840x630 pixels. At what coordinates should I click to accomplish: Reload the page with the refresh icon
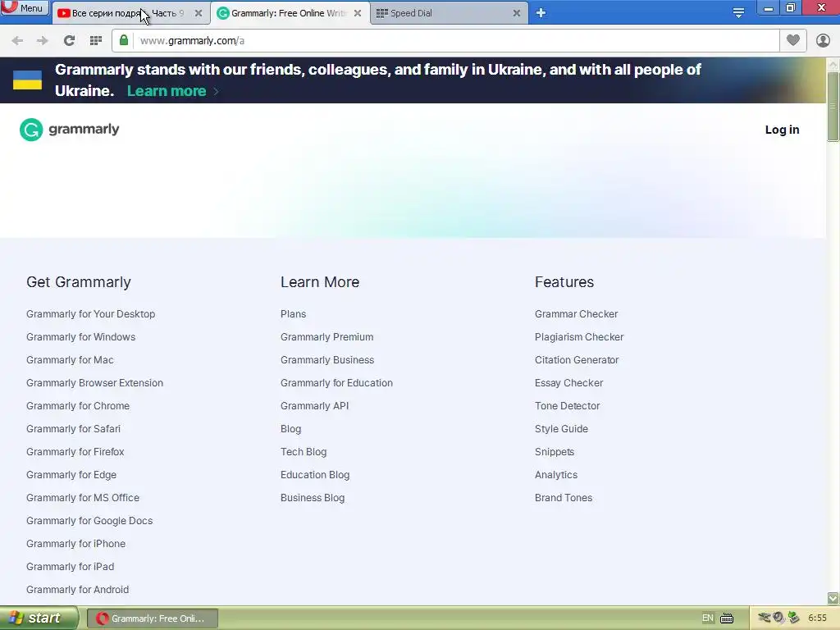click(x=69, y=41)
